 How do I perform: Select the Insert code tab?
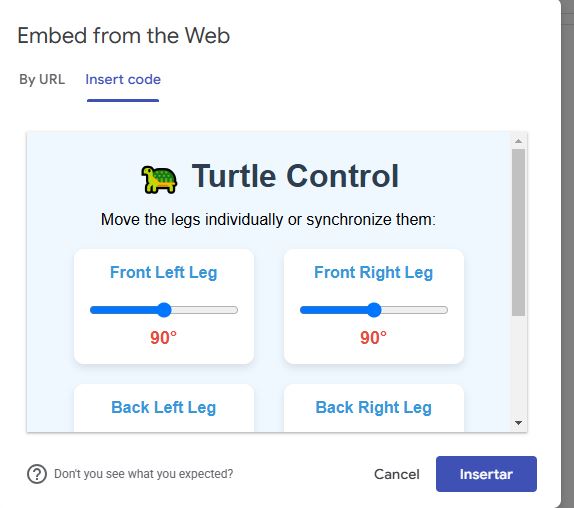tap(123, 79)
